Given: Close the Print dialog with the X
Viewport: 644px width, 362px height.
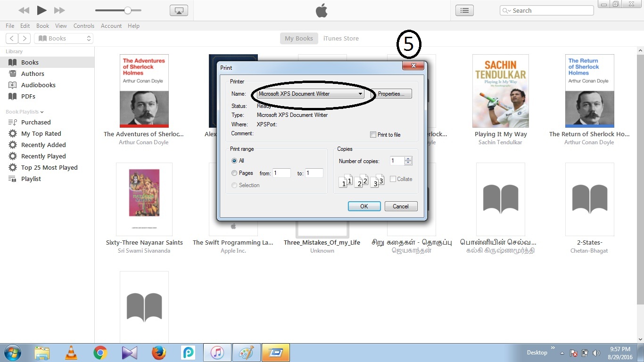Looking at the screenshot, I should (x=413, y=66).
